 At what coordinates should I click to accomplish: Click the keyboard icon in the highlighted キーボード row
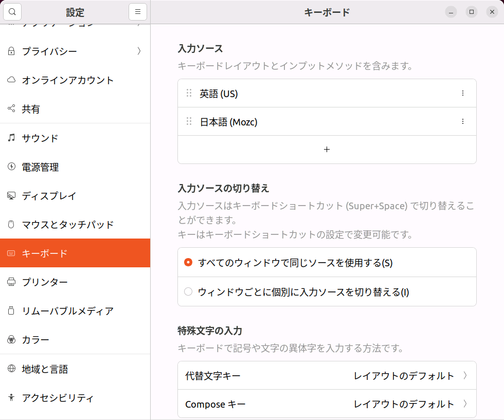(11, 253)
